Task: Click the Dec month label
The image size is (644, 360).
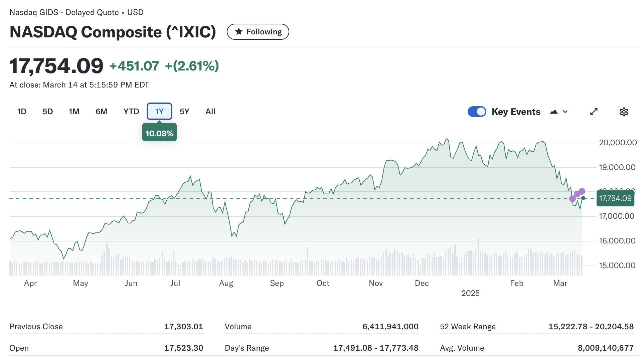Action: point(422,283)
